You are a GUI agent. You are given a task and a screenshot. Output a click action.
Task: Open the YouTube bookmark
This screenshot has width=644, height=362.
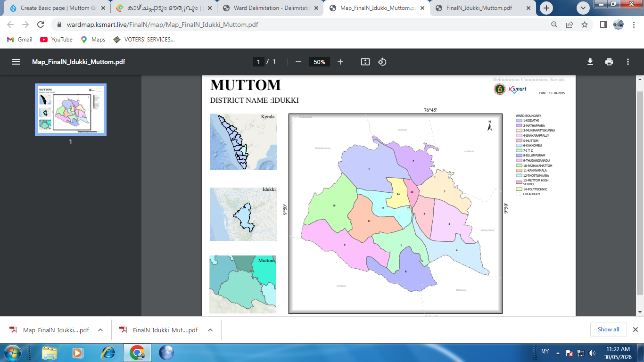[x=57, y=40]
